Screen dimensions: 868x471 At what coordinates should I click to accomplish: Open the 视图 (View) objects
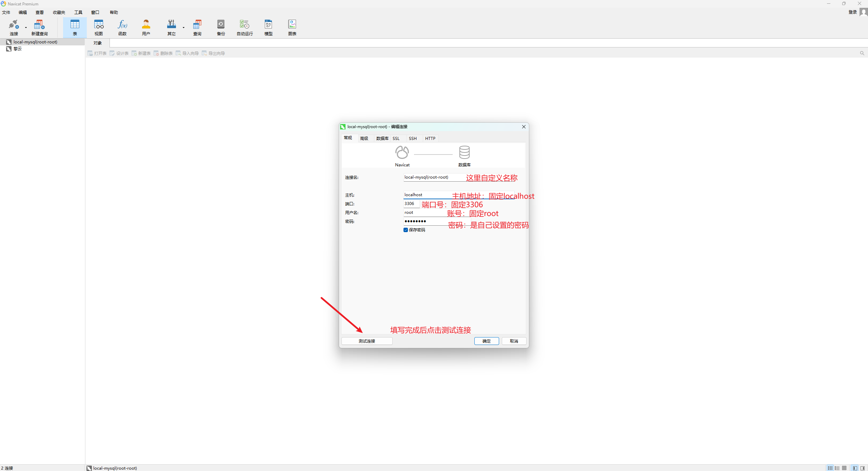coord(99,27)
